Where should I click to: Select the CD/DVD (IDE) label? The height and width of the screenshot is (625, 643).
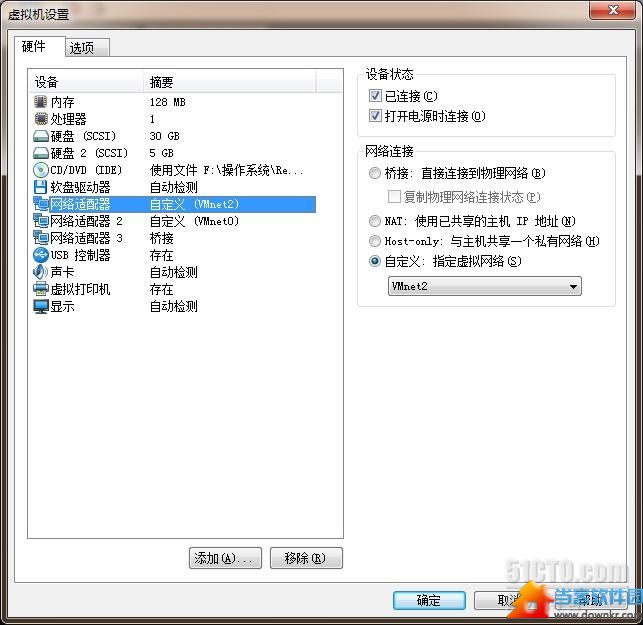tap(86, 170)
